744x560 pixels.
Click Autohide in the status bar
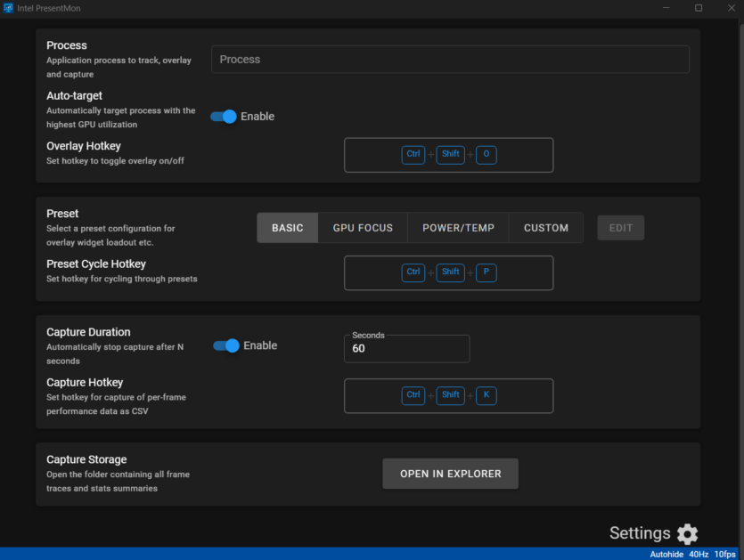coord(666,555)
